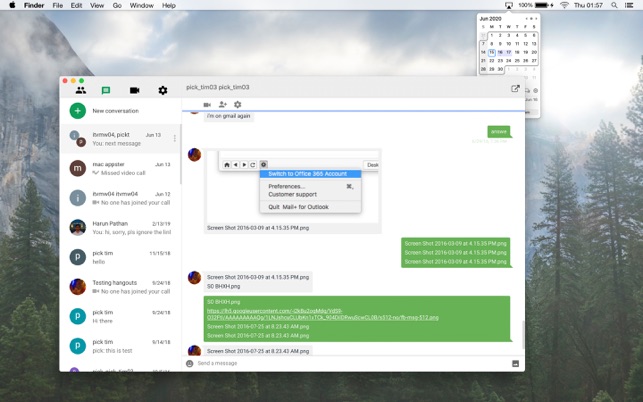Click the Testing hangouts avatar
Image resolution: width=643 pixels, height=402 pixels.
pos(78,287)
